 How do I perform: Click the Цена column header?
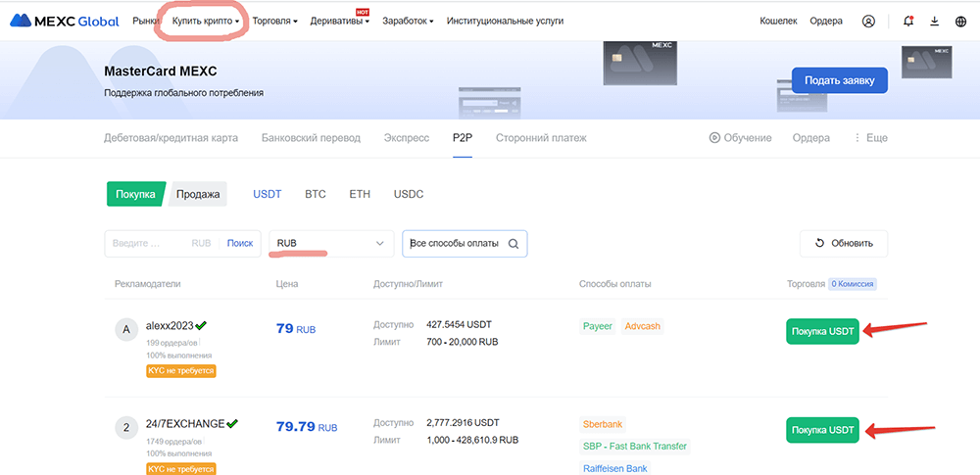(x=287, y=284)
